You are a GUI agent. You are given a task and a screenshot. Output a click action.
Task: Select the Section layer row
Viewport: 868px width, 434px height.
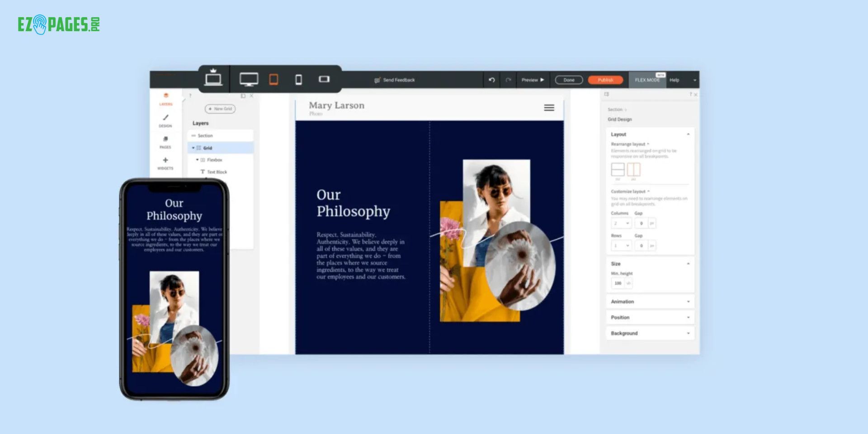coord(220,136)
